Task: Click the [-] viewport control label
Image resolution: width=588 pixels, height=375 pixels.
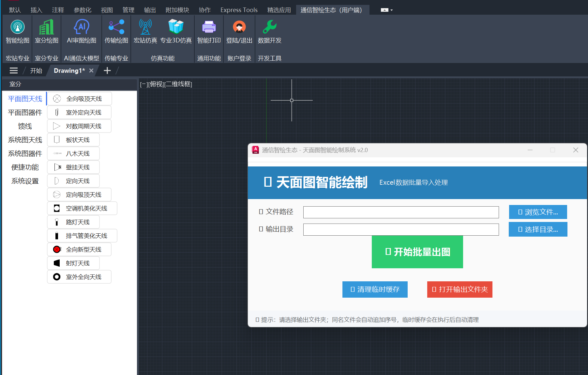Action: (x=143, y=84)
